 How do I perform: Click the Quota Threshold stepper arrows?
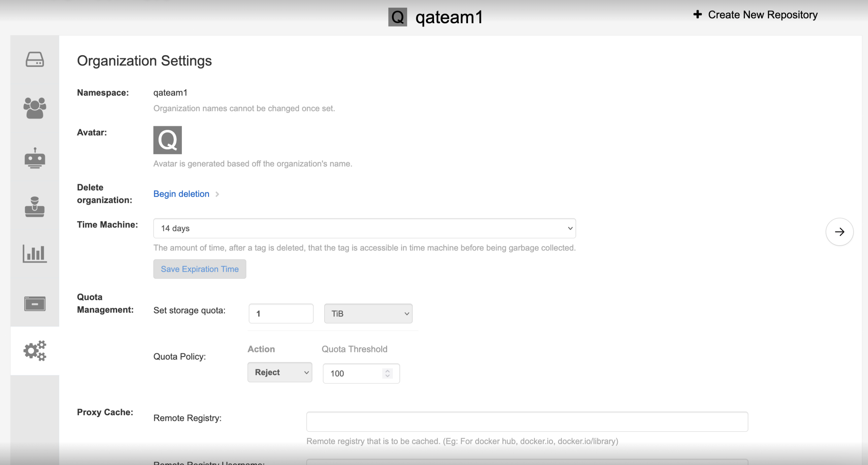click(388, 373)
